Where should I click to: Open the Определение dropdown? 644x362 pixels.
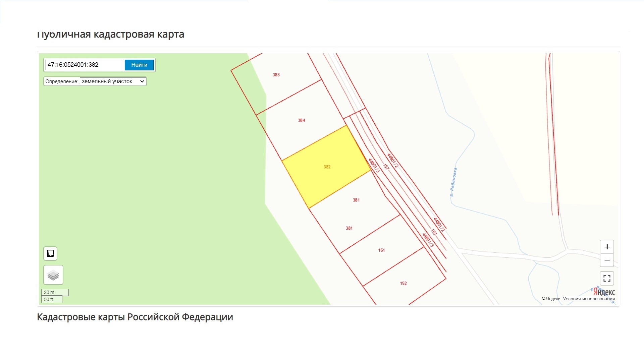113,81
